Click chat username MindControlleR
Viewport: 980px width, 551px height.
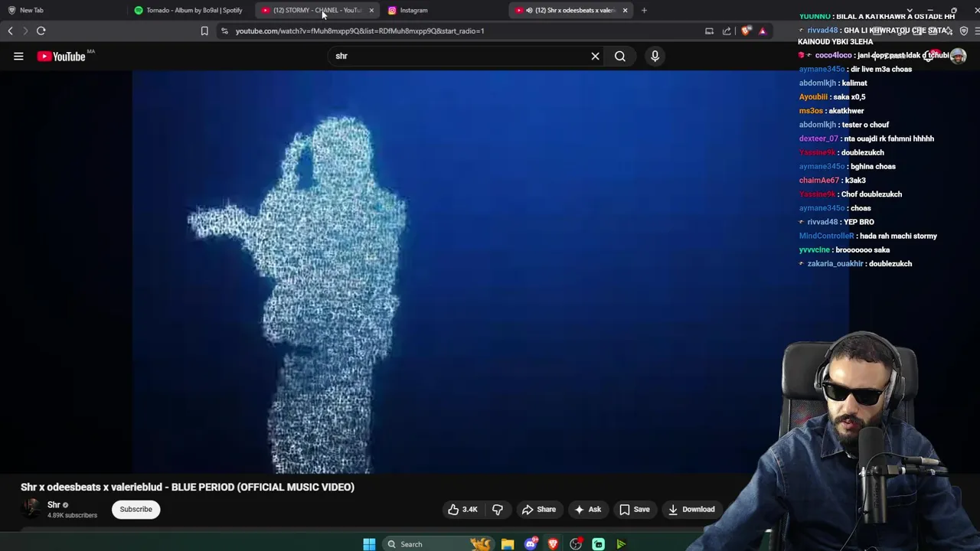click(826, 236)
